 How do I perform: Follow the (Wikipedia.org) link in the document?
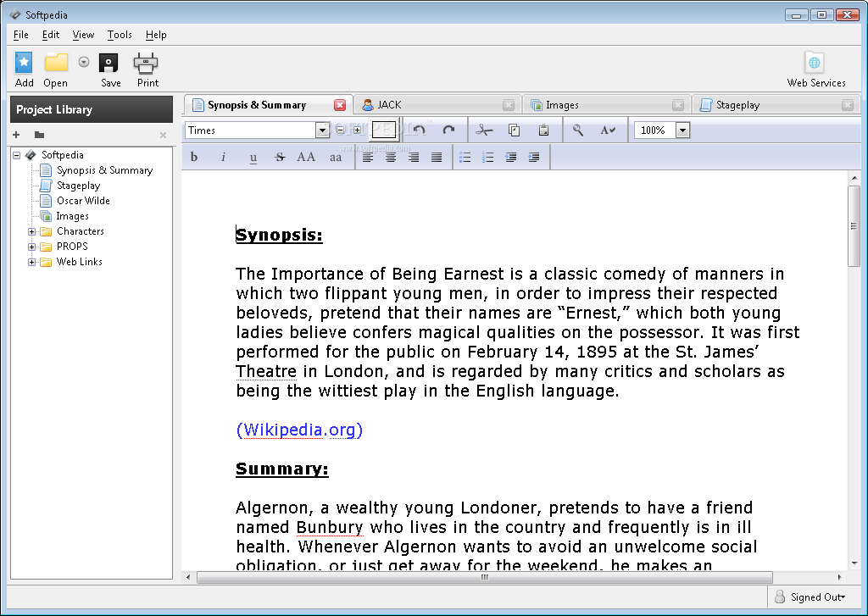pos(299,430)
